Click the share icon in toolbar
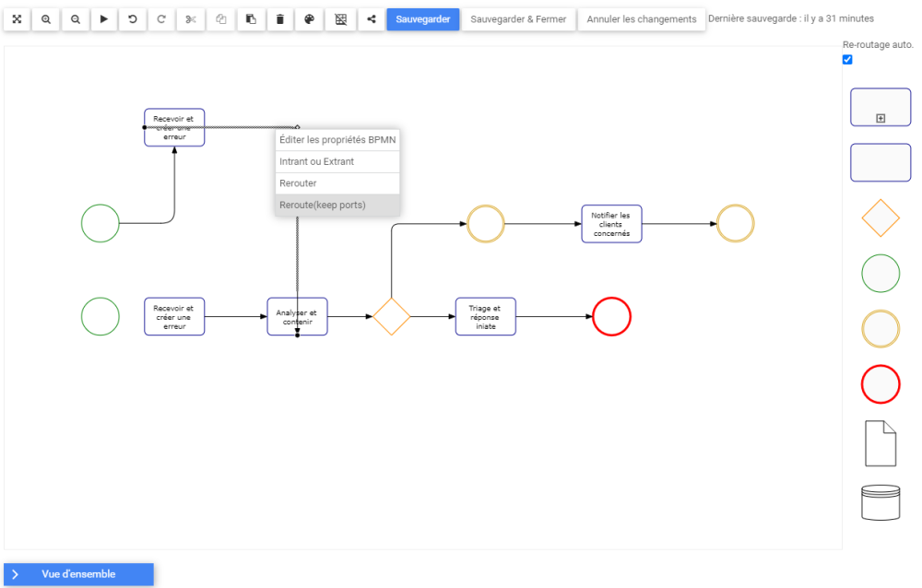Viewport: 922px width, 588px height. tap(371, 18)
